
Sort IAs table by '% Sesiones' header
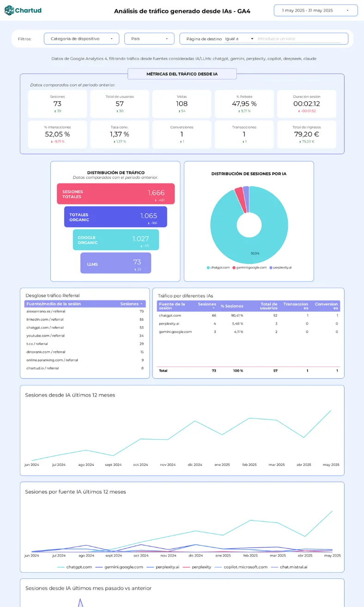[232, 306]
